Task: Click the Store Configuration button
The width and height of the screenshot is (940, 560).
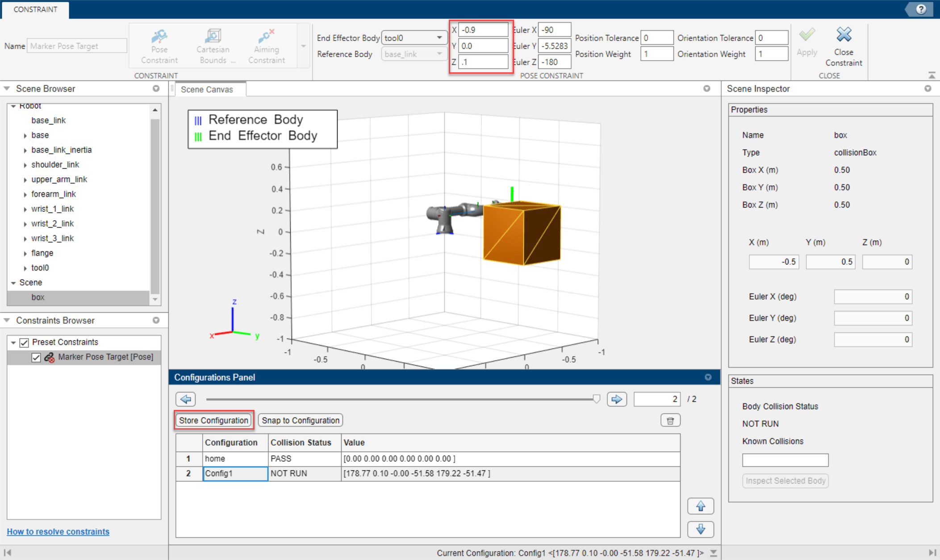Action: (x=213, y=420)
